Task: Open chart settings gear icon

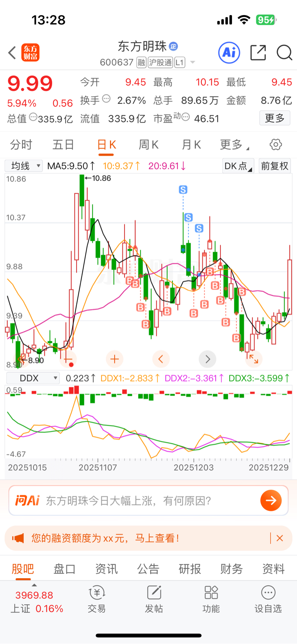Action: click(276, 145)
